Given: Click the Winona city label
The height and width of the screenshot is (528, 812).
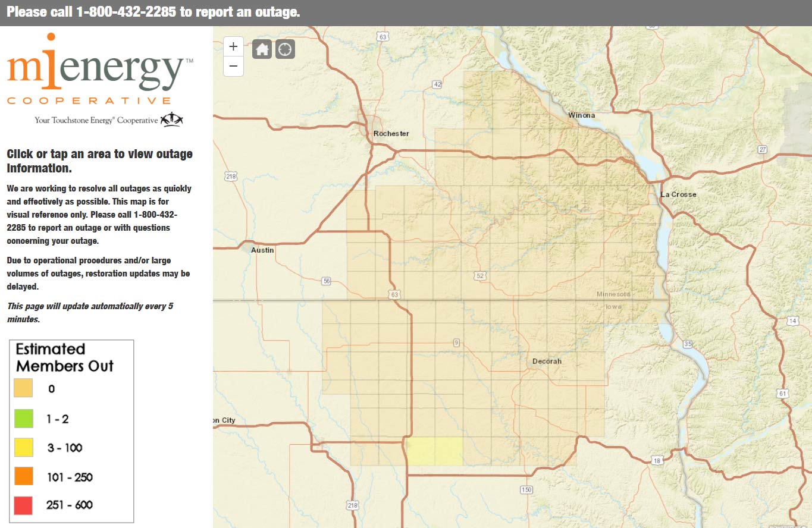Looking at the screenshot, I should 581,115.
